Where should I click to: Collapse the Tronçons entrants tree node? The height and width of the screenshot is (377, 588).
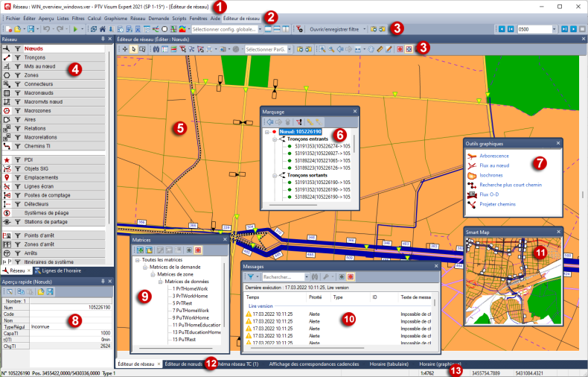coord(275,139)
